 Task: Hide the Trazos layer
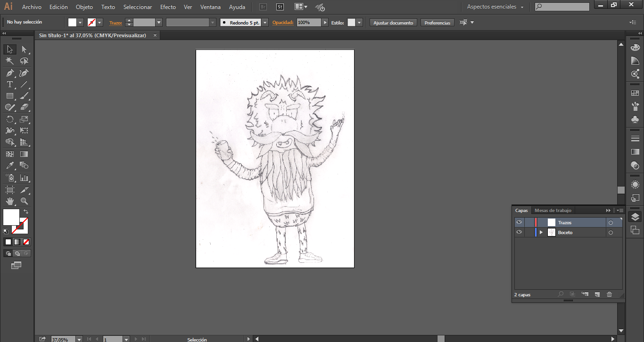click(519, 222)
